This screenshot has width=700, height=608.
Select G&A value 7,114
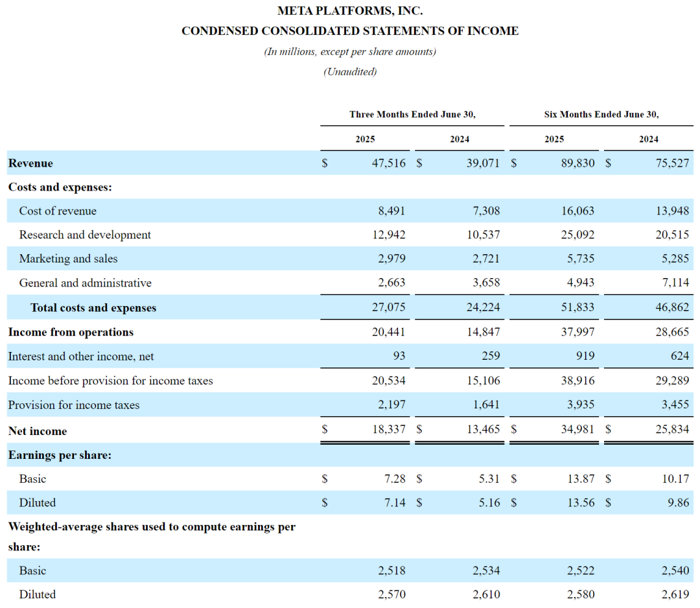(x=675, y=283)
